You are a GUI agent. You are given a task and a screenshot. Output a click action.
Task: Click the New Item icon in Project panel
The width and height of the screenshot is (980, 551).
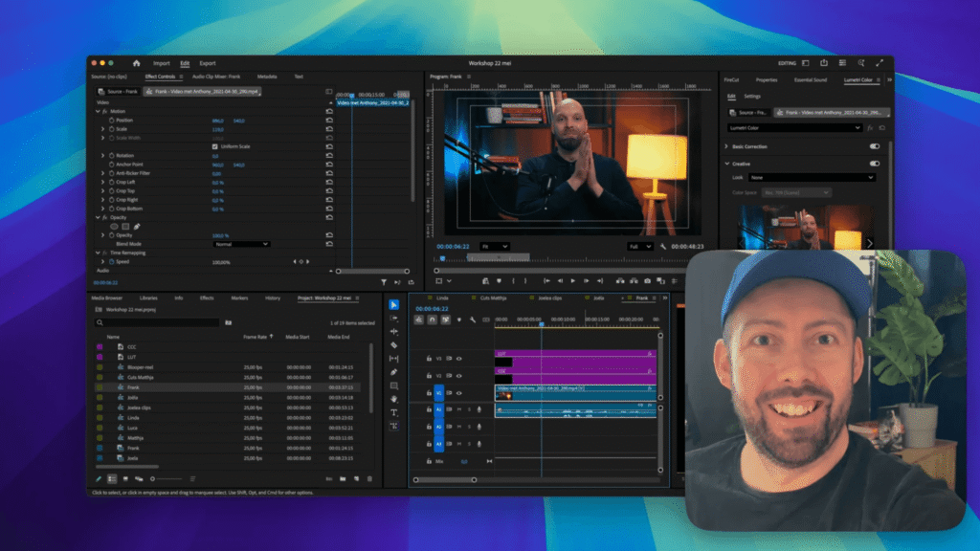pyautogui.click(x=356, y=479)
